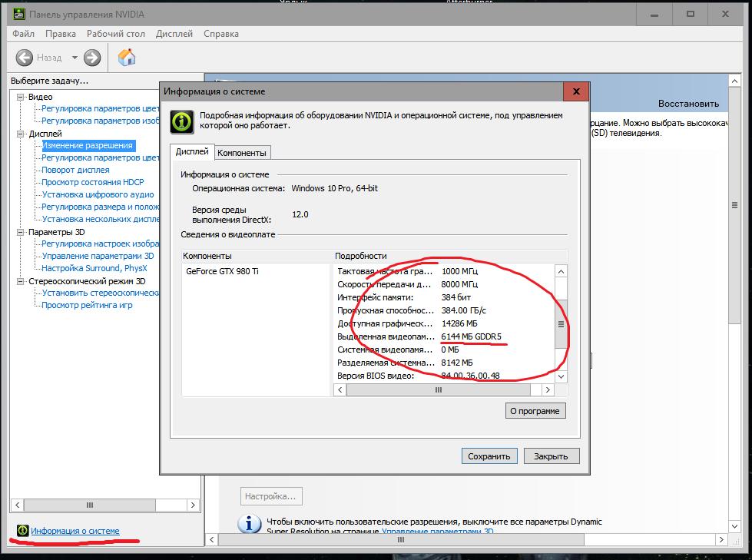Click the blue info icon near custom resolutions

[250, 524]
